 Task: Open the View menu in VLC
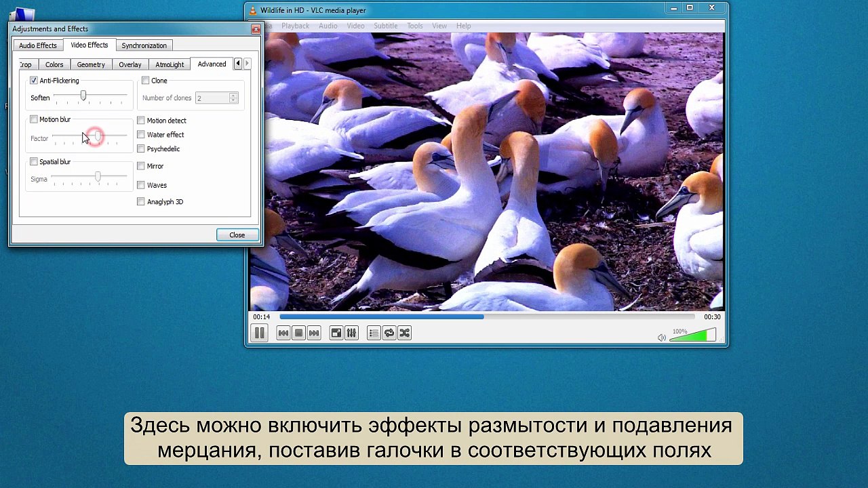click(x=439, y=26)
